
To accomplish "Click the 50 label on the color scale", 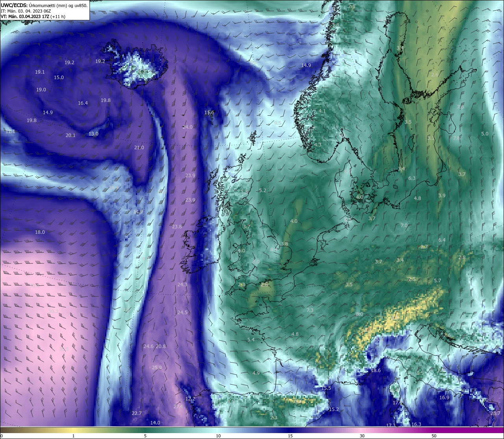I will pyautogui.click(x=434, y=436).
